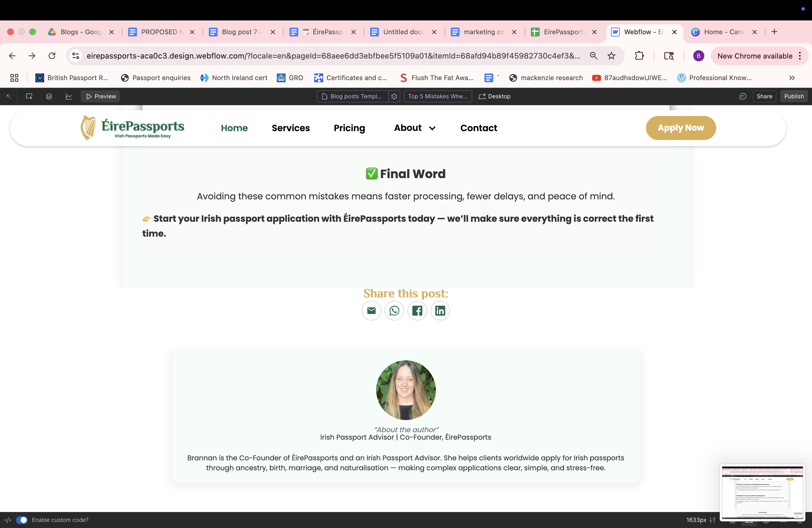Viewport: 812px width, 528px height.
Task: Bookmark this page with star icon
Action: pos(611,56)
